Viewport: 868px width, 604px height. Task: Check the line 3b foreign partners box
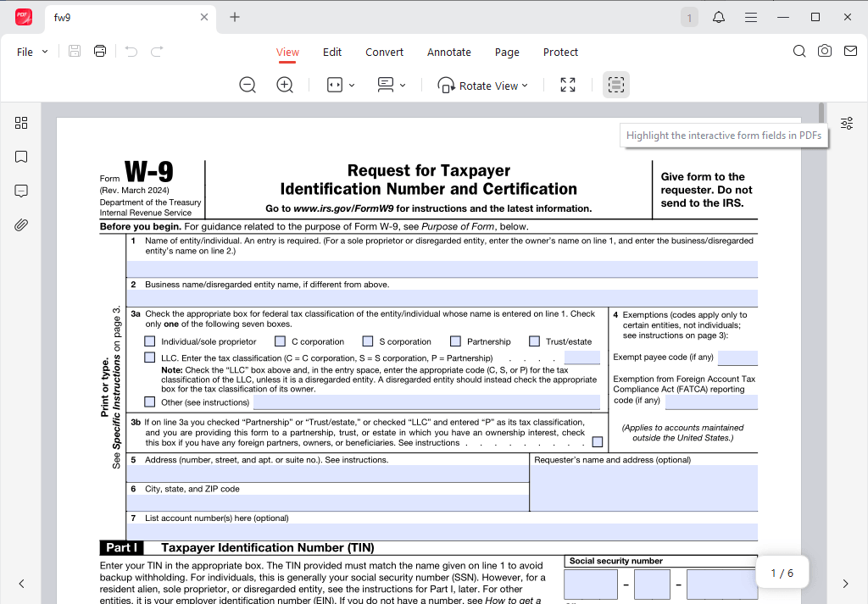(598, 442)
